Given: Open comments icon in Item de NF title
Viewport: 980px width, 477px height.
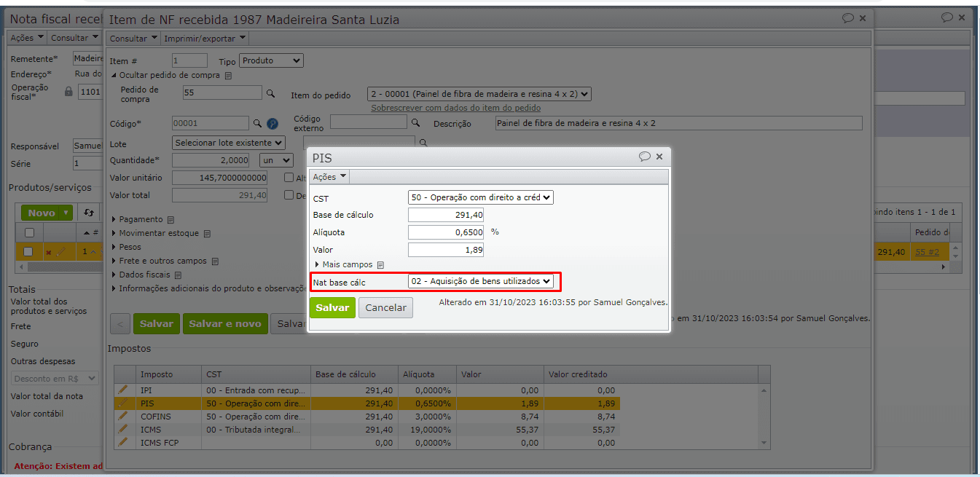Looking at the screenshot, I should [x=847, y=18].
